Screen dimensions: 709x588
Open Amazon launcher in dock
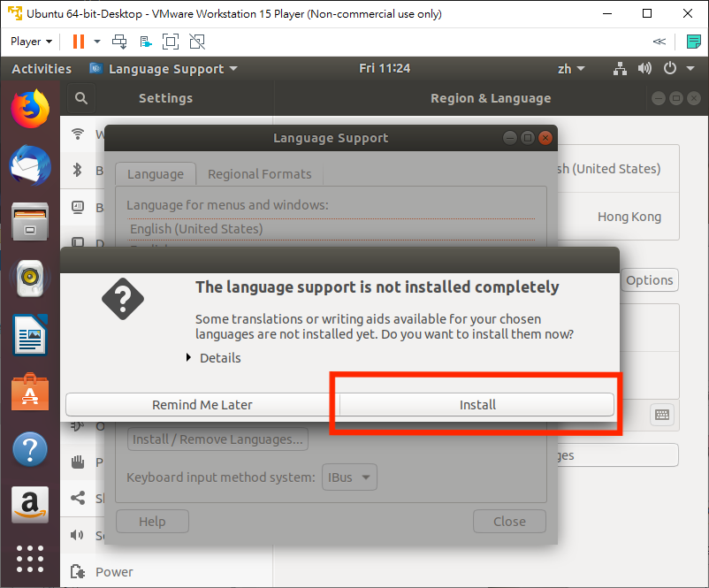[30, 505]
